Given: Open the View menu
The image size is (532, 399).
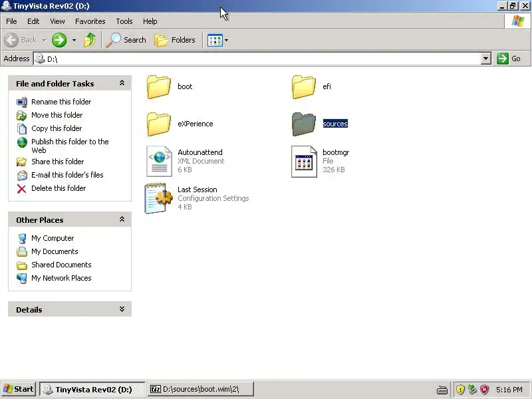Looking at the screenshot, I should pos(57,21).
